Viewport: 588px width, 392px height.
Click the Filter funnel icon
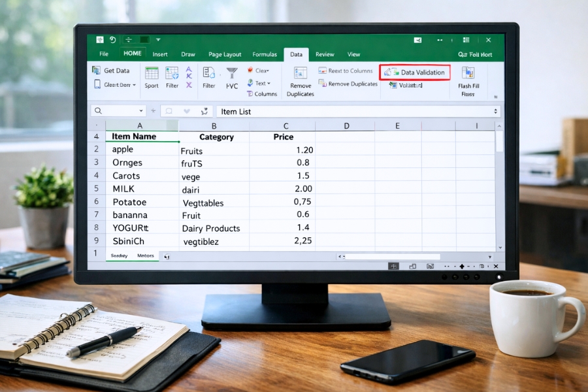232,73
